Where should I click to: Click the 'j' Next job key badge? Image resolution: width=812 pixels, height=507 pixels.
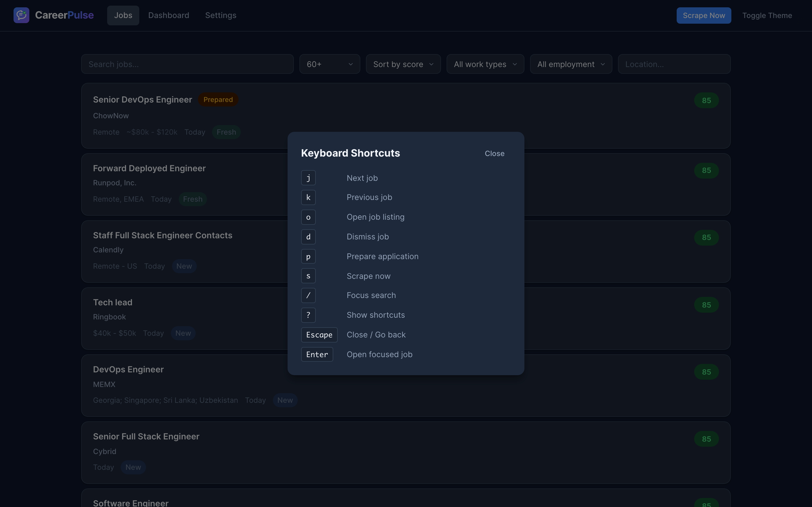pyautogui.click(x=308, y=178)
